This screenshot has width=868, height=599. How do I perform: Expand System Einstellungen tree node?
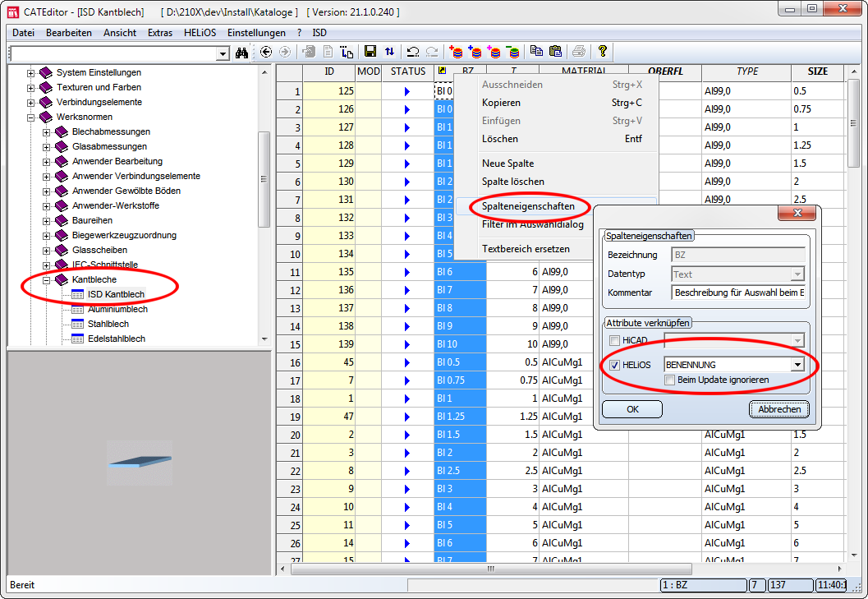tap(31, 73)
